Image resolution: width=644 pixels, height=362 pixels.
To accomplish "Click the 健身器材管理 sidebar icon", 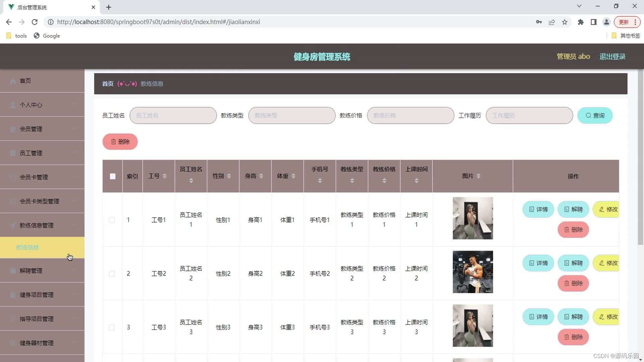I will [12, 343].
